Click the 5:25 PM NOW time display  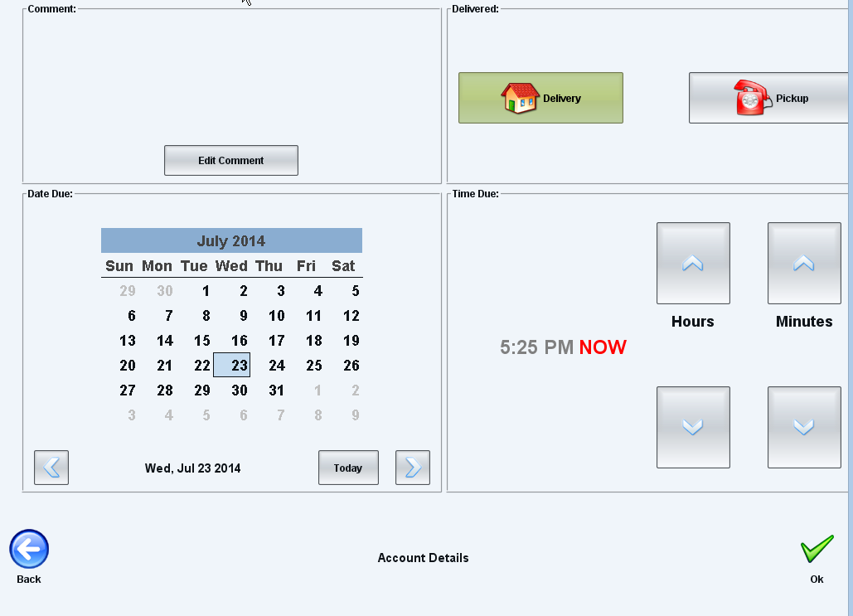coord(563,347)
